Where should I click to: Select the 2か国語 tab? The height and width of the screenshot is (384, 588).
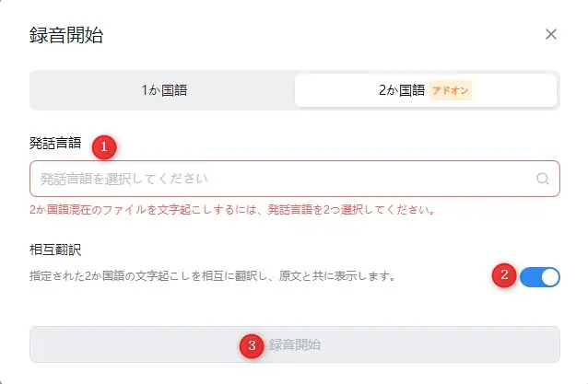click(x=403, y=90)
